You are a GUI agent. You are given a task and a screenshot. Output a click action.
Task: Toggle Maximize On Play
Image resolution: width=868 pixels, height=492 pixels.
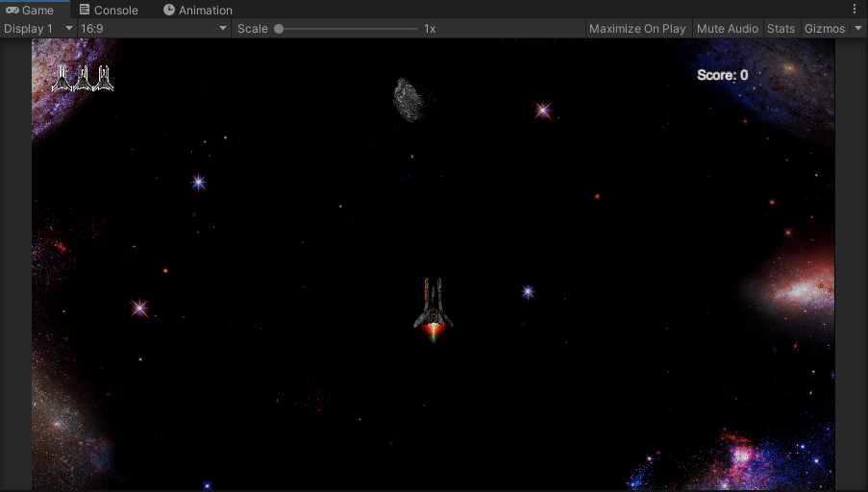click(637, 29)
